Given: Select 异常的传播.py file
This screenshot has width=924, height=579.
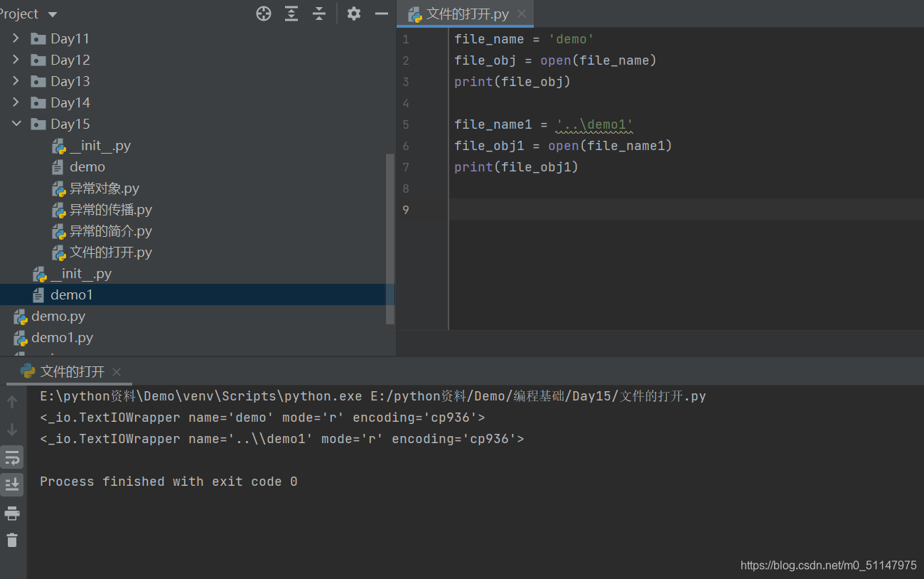Looking at the screenshot, I should (110, 210).
